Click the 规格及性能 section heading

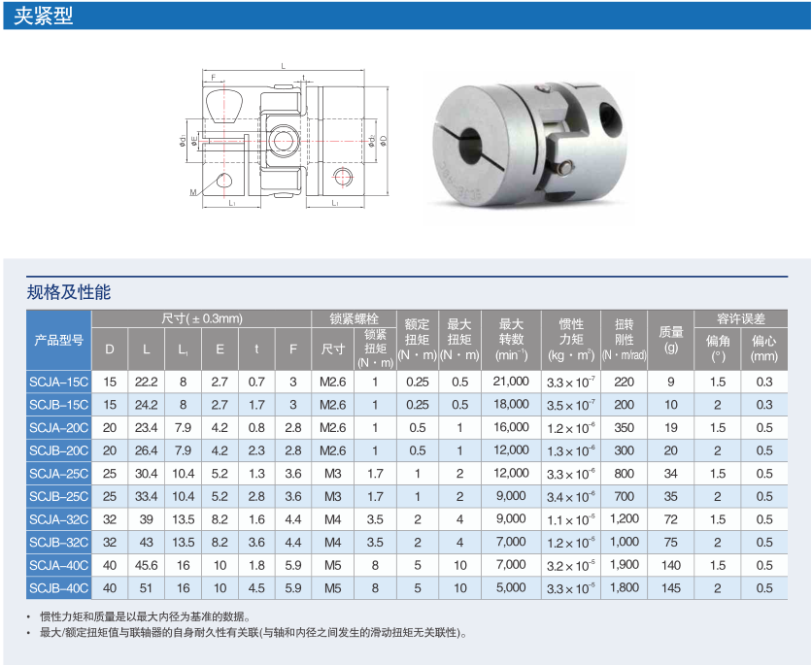coord(69,291)
